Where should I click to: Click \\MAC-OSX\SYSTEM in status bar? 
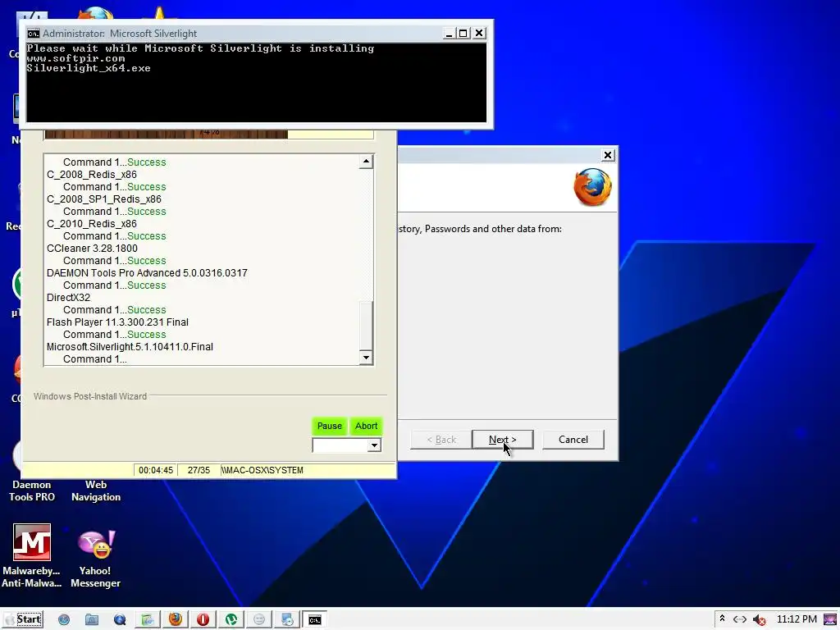tap(262, 470)
